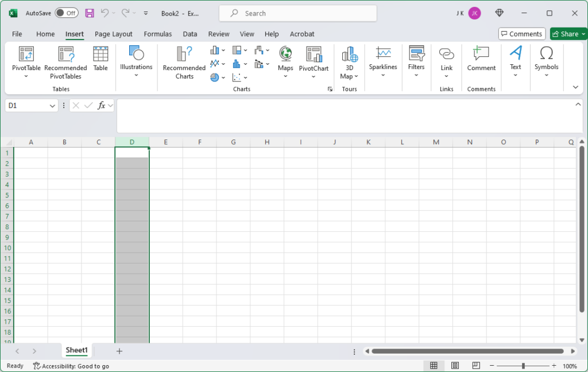The image size is (588, 372).
Task: Open the Page Layout ribbon tab
Action: pyautogui.click(x=113, y=34)
